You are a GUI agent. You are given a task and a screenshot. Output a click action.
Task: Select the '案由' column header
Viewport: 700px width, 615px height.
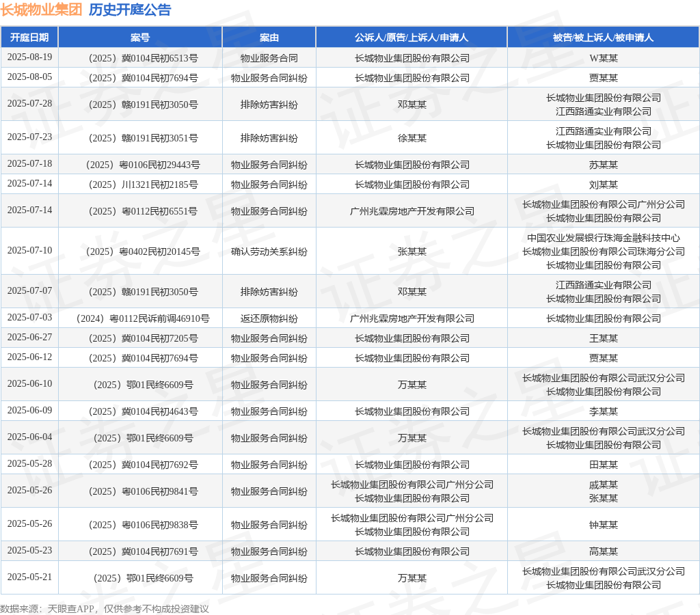269,38
